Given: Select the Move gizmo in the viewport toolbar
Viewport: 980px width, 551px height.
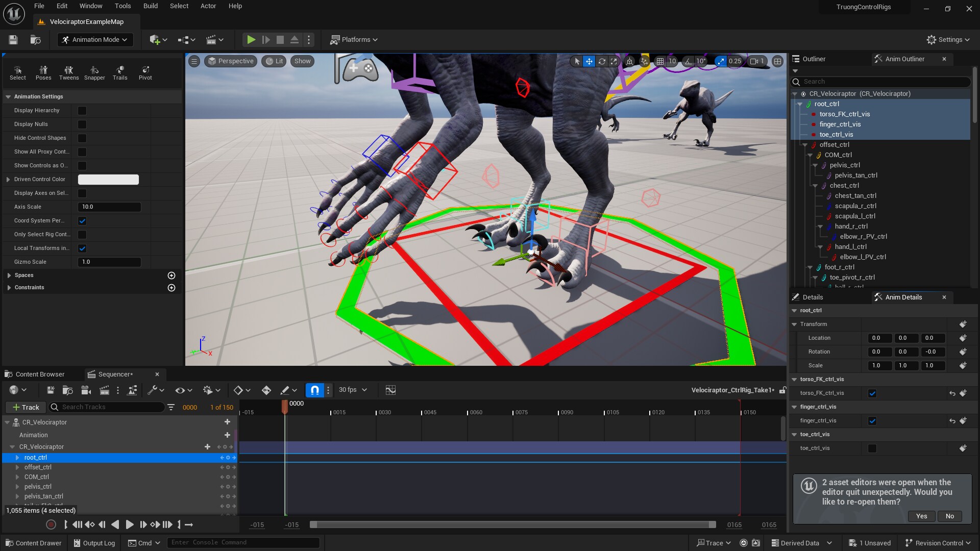Looking at the screenshot, I should 589,61.
